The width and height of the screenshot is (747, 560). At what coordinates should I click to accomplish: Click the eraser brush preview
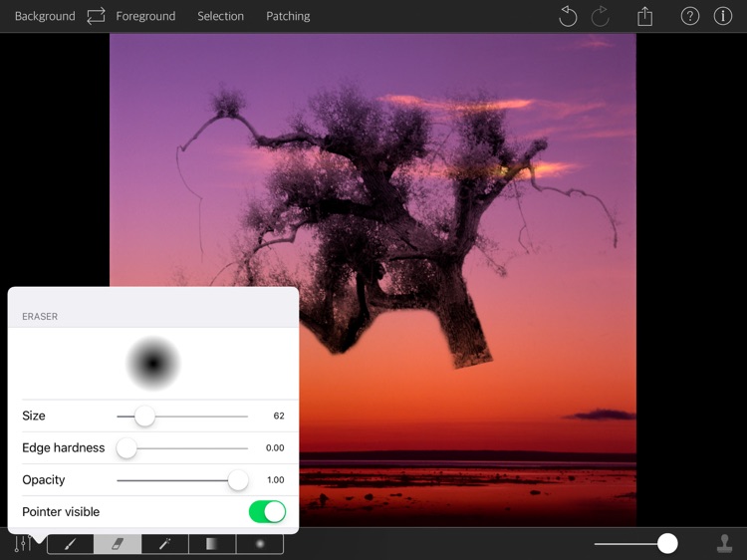(153, 364)
